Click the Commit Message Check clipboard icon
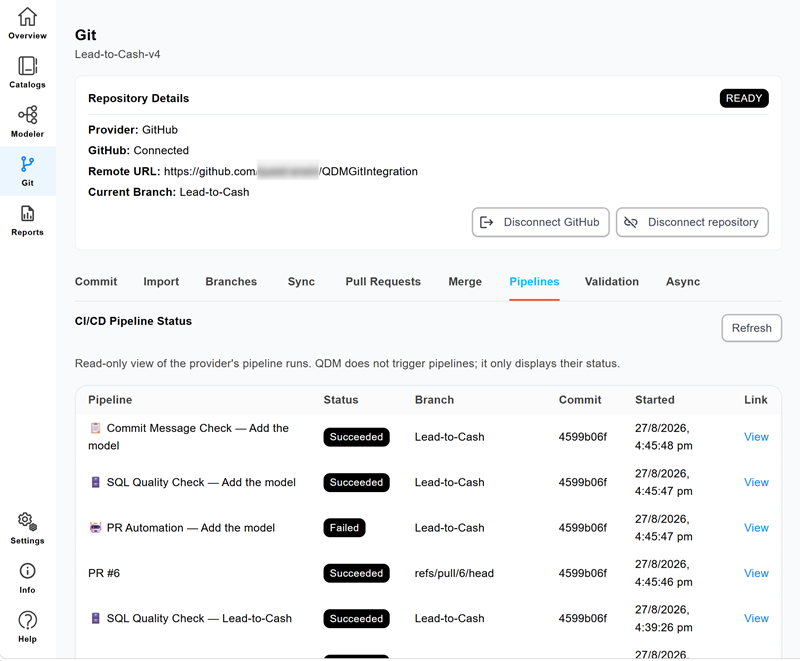800x661 pixels. 95,428
